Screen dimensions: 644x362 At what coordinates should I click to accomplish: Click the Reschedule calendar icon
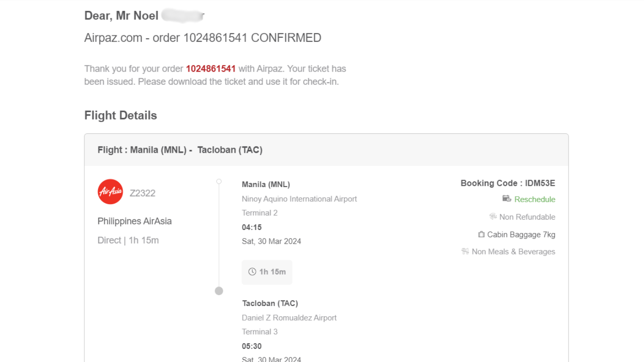pyautogui.click(x=507, y=199)
